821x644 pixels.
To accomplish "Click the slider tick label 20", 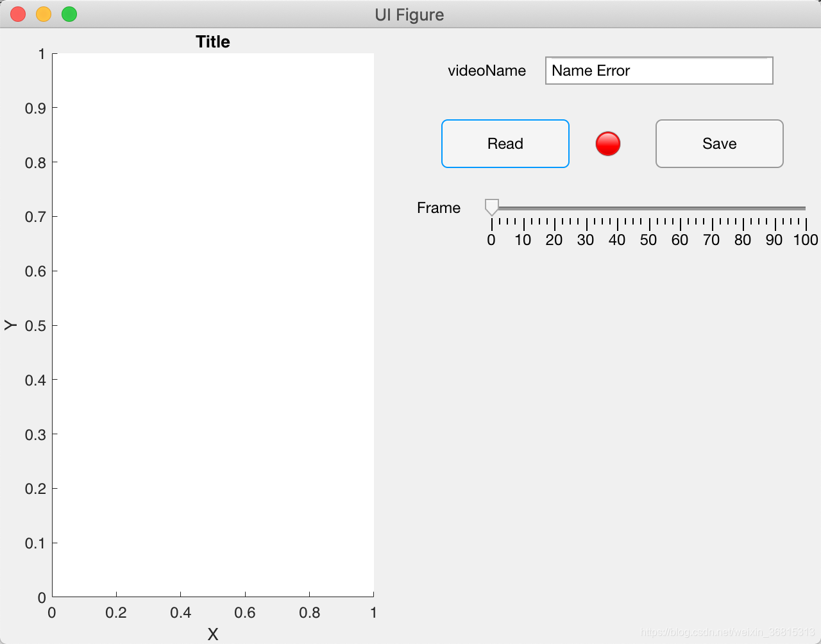I will (554, 240).
